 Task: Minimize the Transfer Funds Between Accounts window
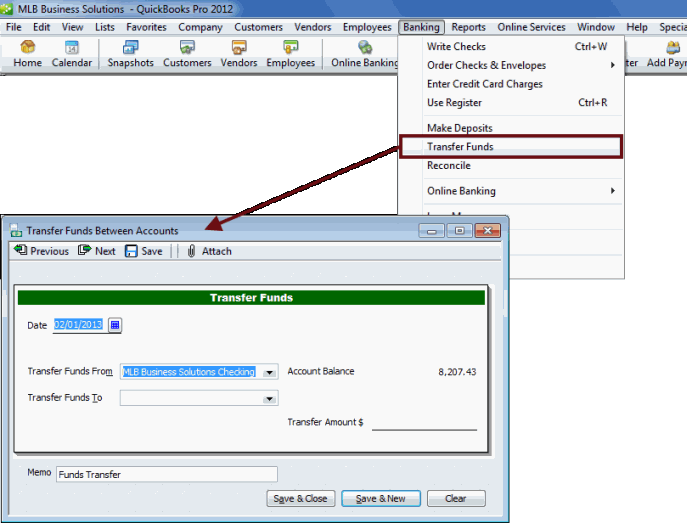click(432, 230)
